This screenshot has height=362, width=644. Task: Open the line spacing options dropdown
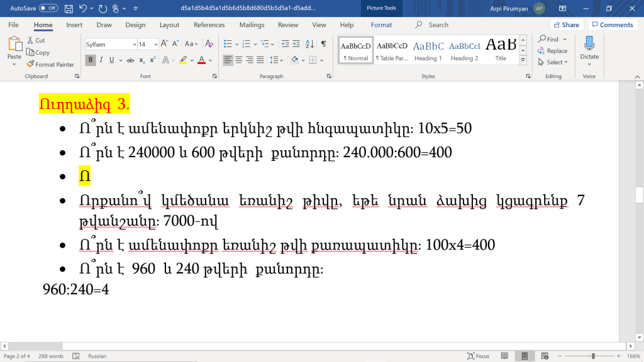tap(275, 60)
